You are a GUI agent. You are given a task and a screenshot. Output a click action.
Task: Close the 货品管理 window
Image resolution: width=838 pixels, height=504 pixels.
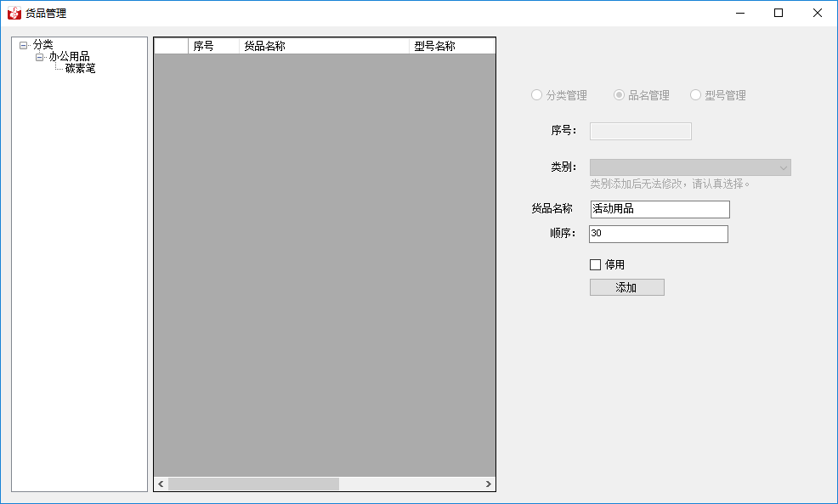click(817, 13)
